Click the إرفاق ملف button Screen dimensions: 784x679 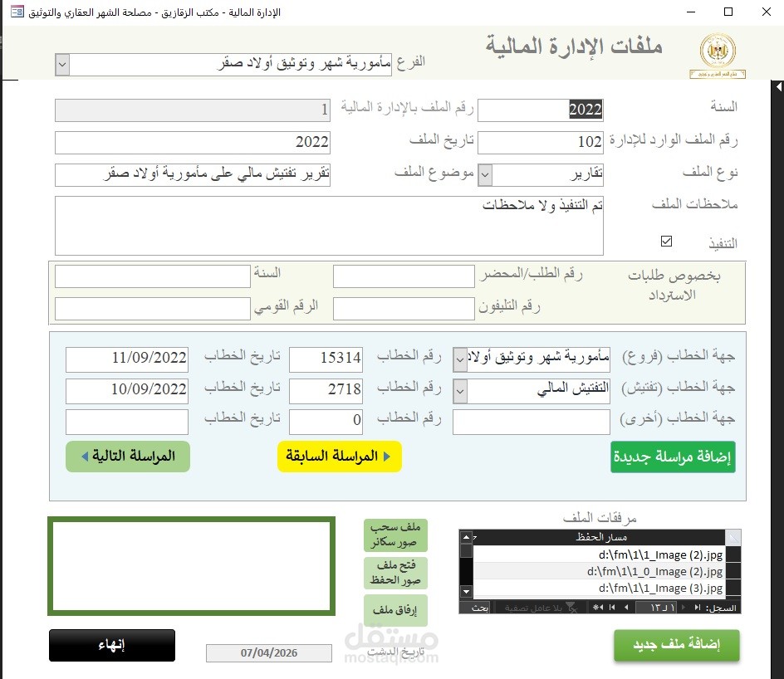click(x=395, y=610)
